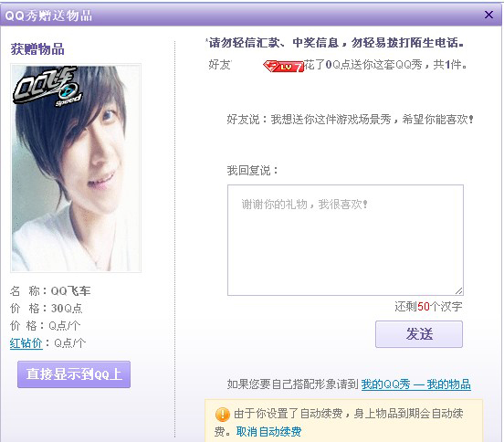Image resolution: width=504 pixels, height=442 pixels.
Task: Click the red LV7 diamond badge
Action: pyautogui.click(x=283, y=67)
